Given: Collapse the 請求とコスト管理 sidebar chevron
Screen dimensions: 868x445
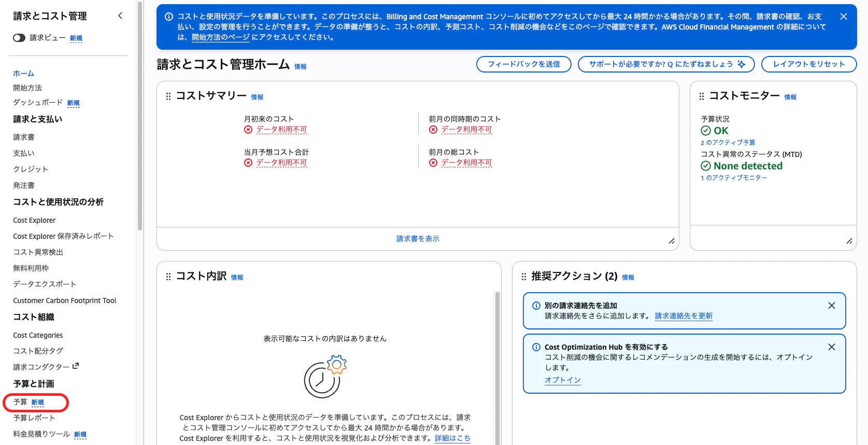Looking at the screenshot, I should (x=120, y=16).
